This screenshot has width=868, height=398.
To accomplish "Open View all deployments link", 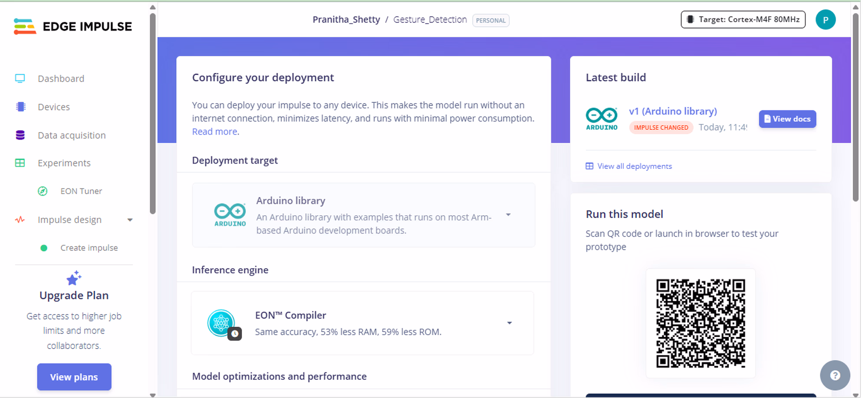I will point(634,166).
